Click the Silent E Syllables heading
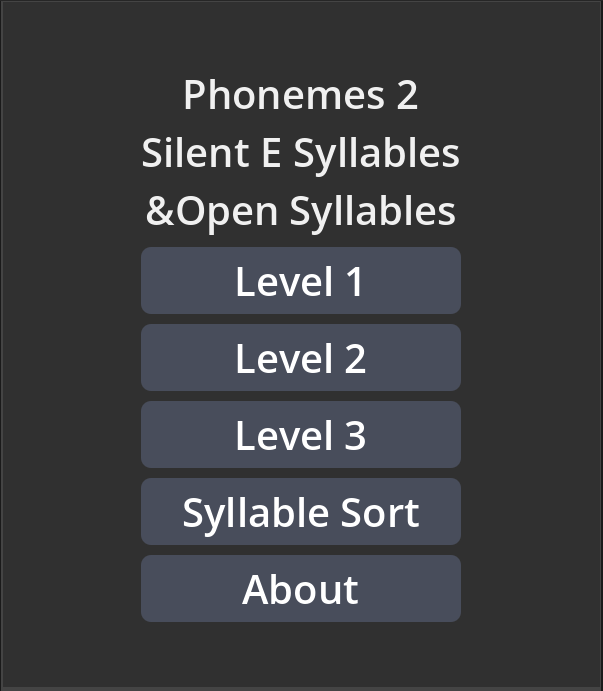 pos(301,153)
